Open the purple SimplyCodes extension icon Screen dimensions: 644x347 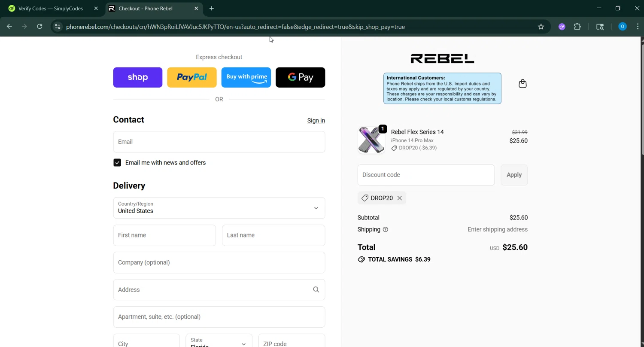tap(562, 27)
